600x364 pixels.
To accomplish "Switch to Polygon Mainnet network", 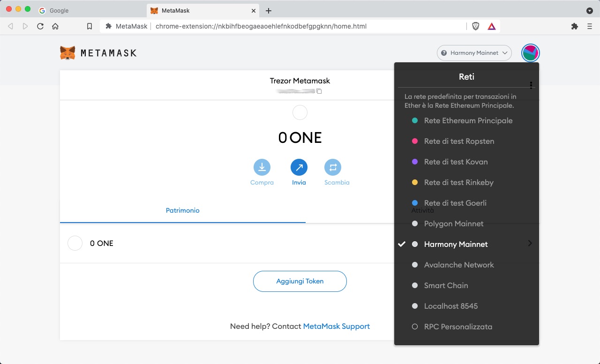I will tap(466, 223).
